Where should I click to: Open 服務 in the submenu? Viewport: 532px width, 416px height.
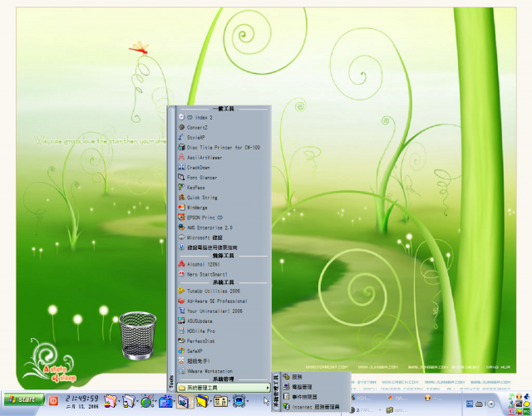pos(315,377)
